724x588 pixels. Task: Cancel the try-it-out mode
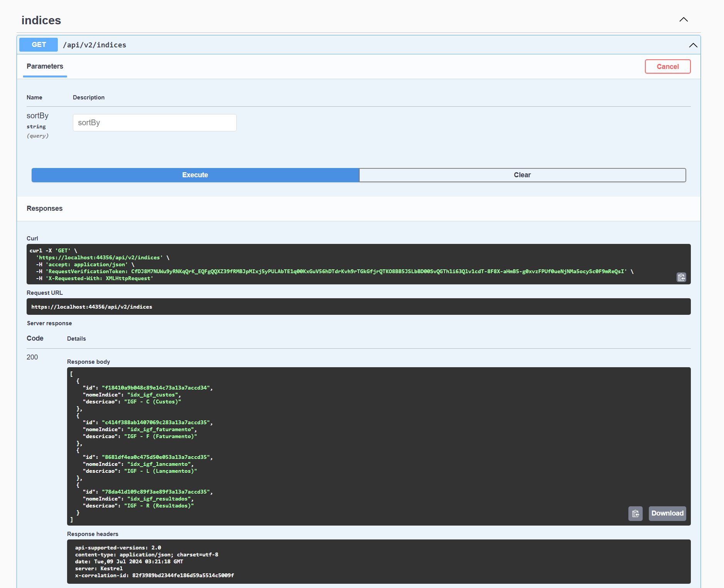[x=667, y=67]
